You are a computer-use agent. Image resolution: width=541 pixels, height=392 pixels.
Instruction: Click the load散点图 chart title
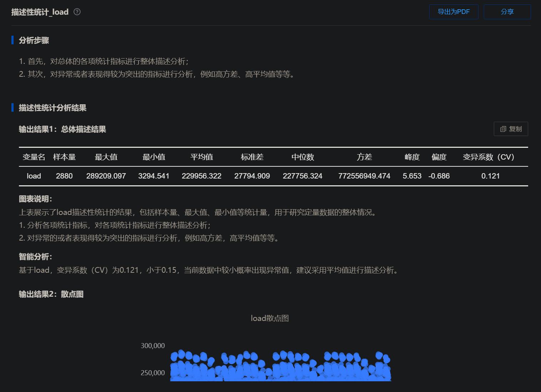[269, 318]
